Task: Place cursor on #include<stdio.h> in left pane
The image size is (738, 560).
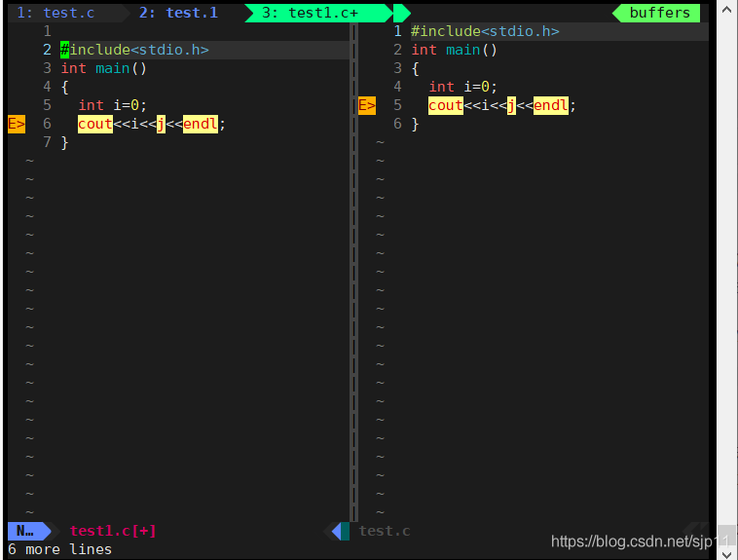Action: (134, 50)
